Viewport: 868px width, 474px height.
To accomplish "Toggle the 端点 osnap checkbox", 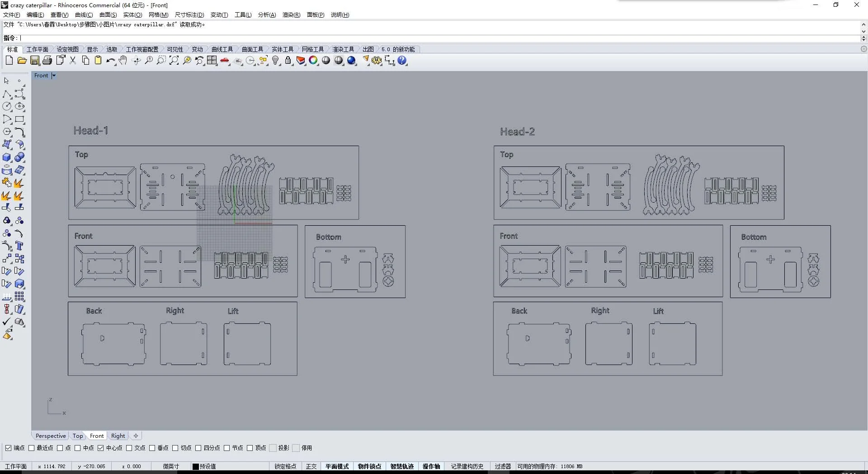I will [8, 448].
